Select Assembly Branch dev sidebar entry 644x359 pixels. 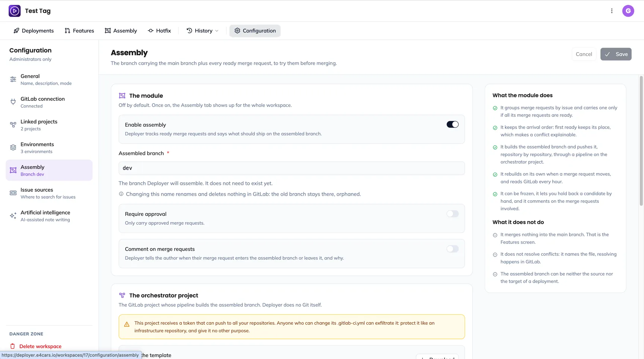(49, 170)
